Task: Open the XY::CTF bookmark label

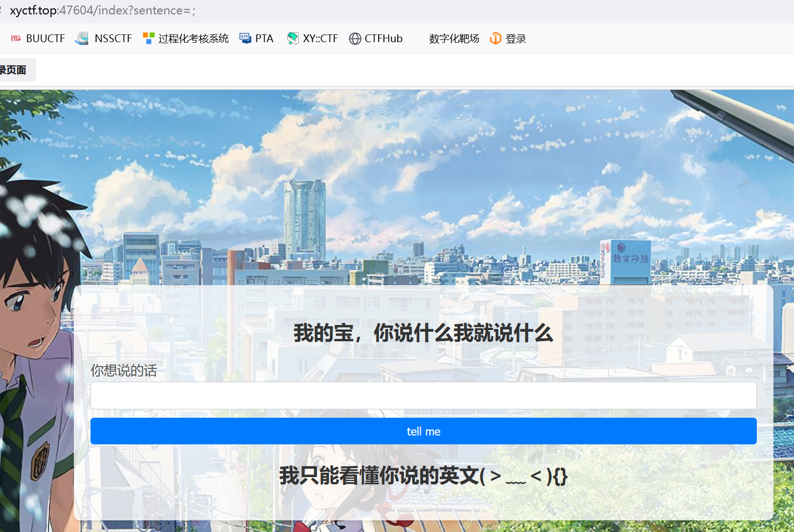Action: pos(320,38)
